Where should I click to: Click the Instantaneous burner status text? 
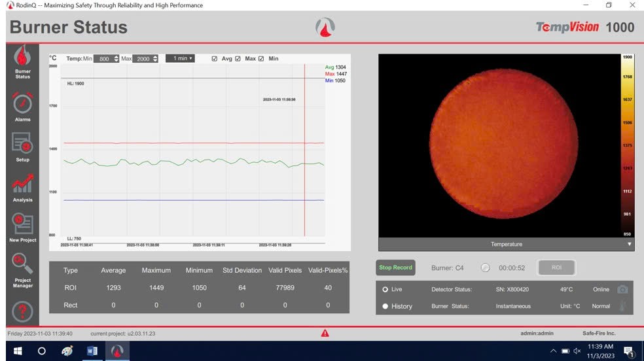tap(513, 306)
